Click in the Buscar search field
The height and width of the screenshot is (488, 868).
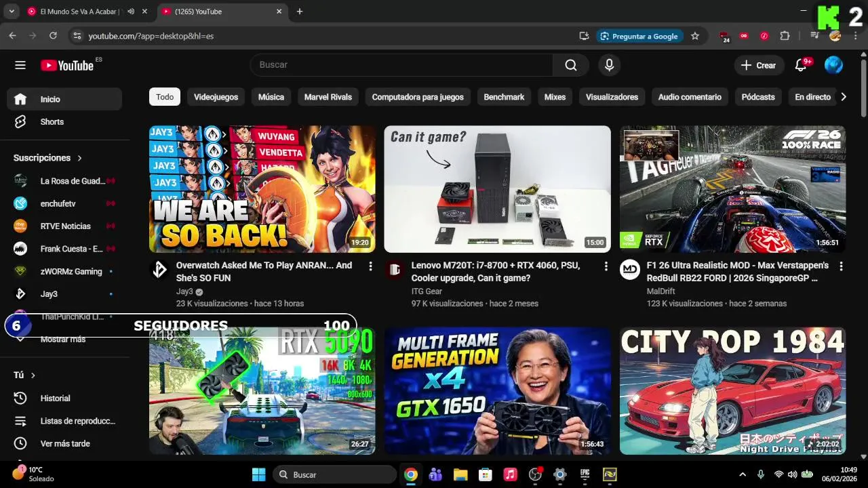pos(402,65)
